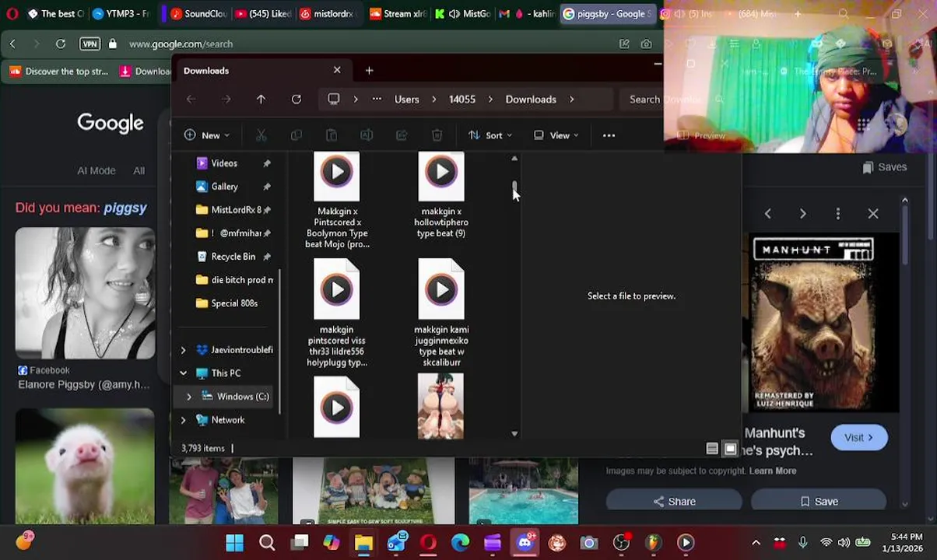
Task: Click the Opera VPN badge
Action: [x=90, y=44]
